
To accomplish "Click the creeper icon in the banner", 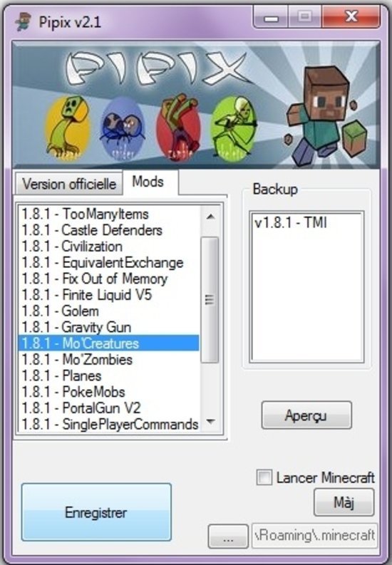I will (68, 129).
